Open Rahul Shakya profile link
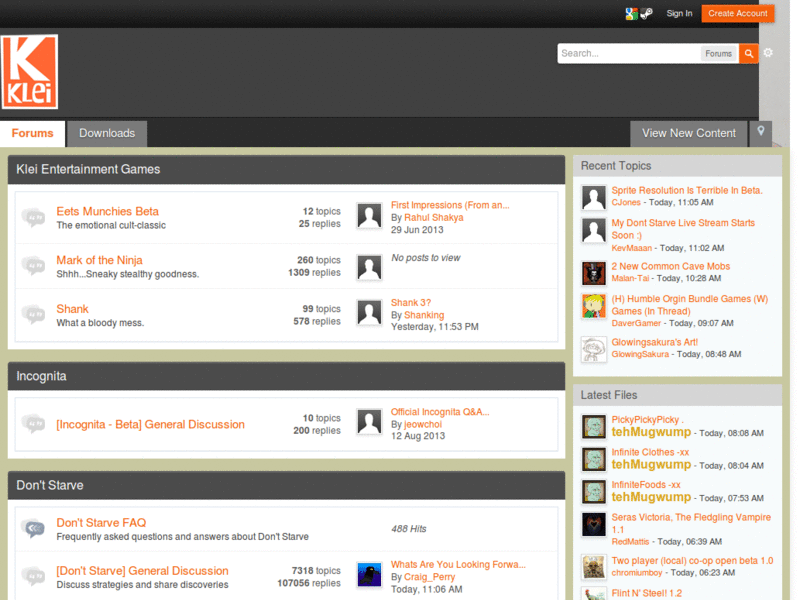This screenshot has width=800, height=600. pyautogui.click(x=434, y=217)
